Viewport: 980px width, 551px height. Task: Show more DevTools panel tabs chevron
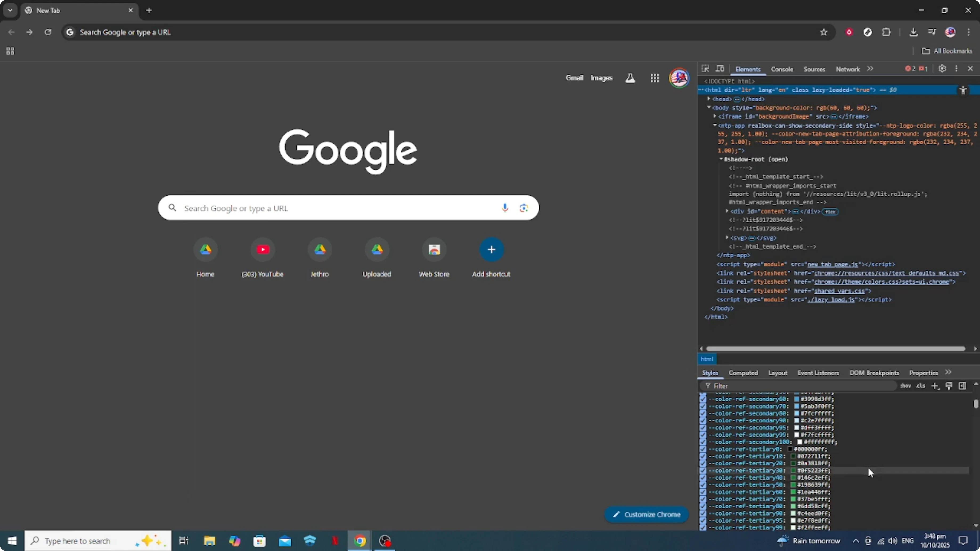click(x=870, y=69)
